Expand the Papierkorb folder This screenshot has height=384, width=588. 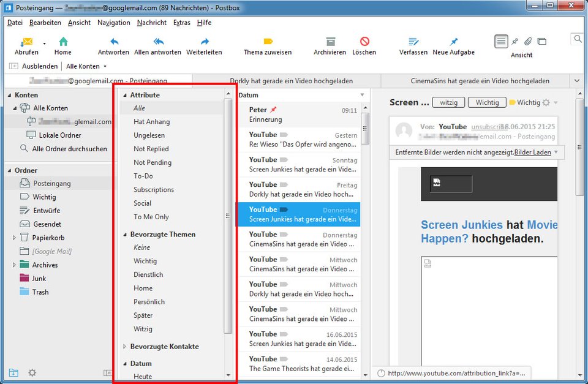(14, 238)
